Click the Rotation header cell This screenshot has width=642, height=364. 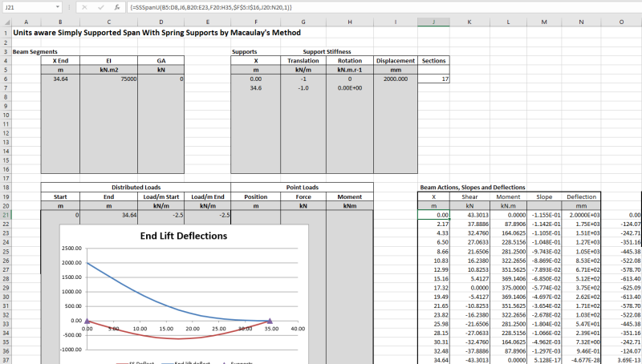point(350,60)
